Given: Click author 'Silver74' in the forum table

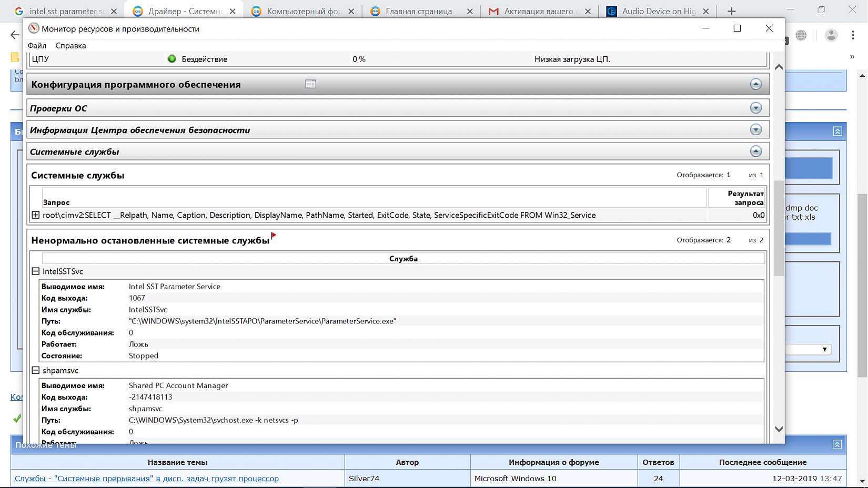Looking at the screenshot, I should pyautogui.click(x=364, y=479).
